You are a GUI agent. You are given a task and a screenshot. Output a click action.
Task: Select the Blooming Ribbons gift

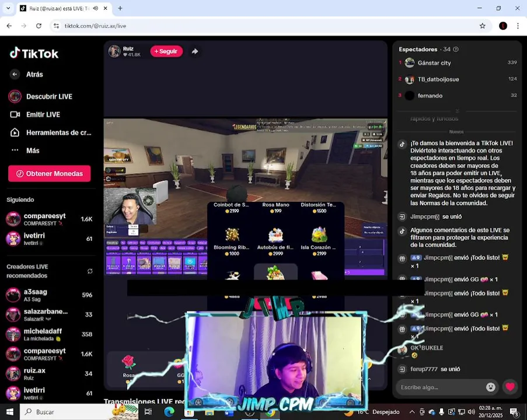(x=232, y=242)
